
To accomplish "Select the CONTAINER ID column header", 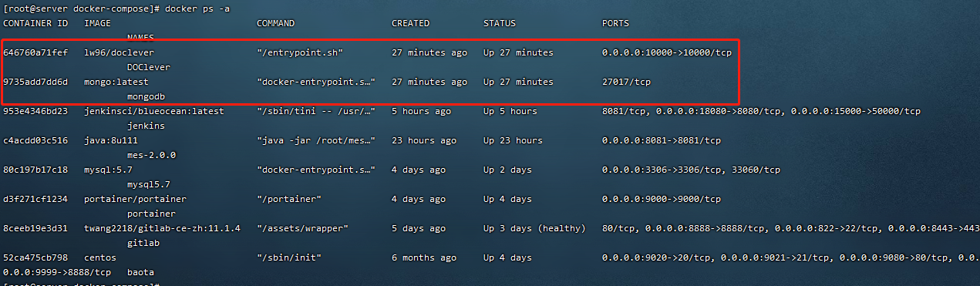I will 35,23.
